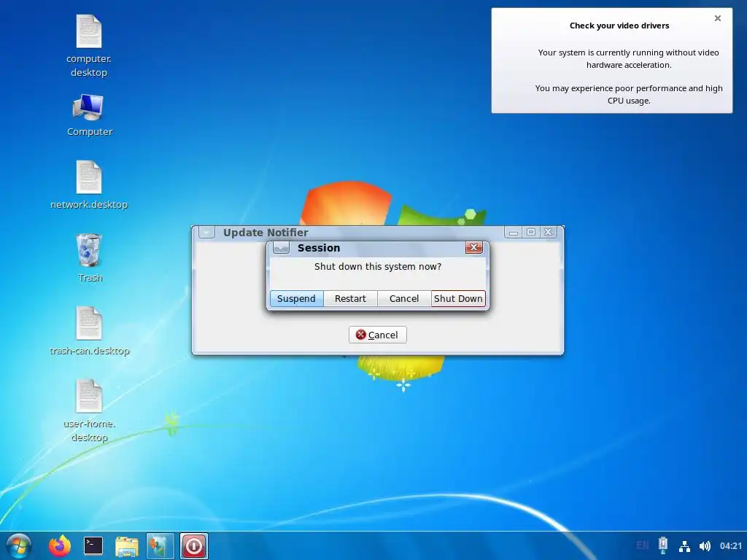The image size is (747, 560).
Task: Select the network.desktop file icon
Action: coord(88,177)
